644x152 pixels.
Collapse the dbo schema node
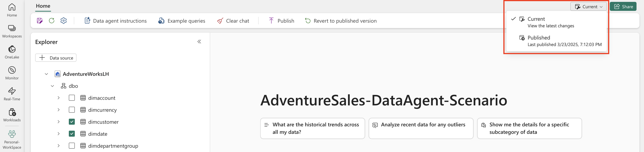point(53,86)
